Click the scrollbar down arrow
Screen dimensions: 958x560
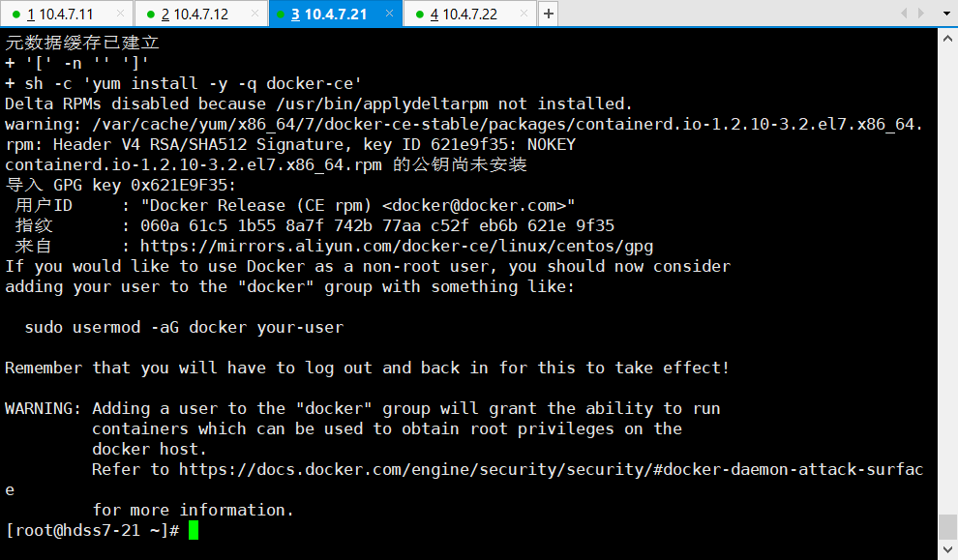click(x=947, y=550)
